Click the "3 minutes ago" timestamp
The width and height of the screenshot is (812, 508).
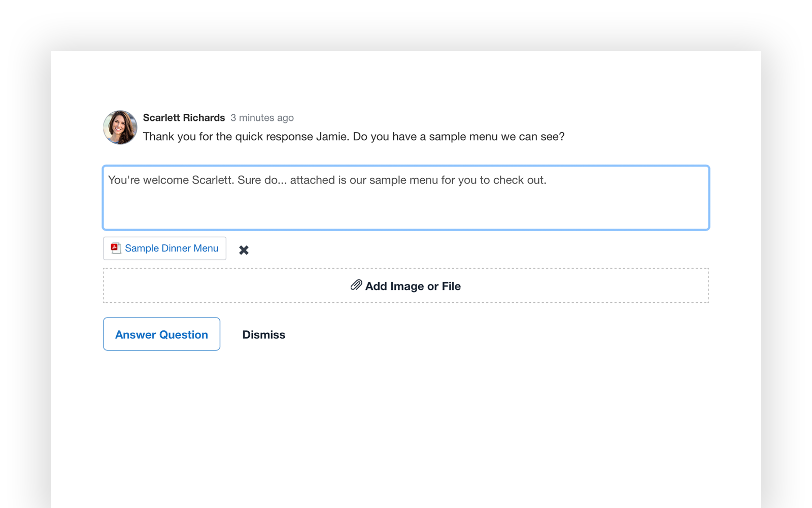[262, 118]
